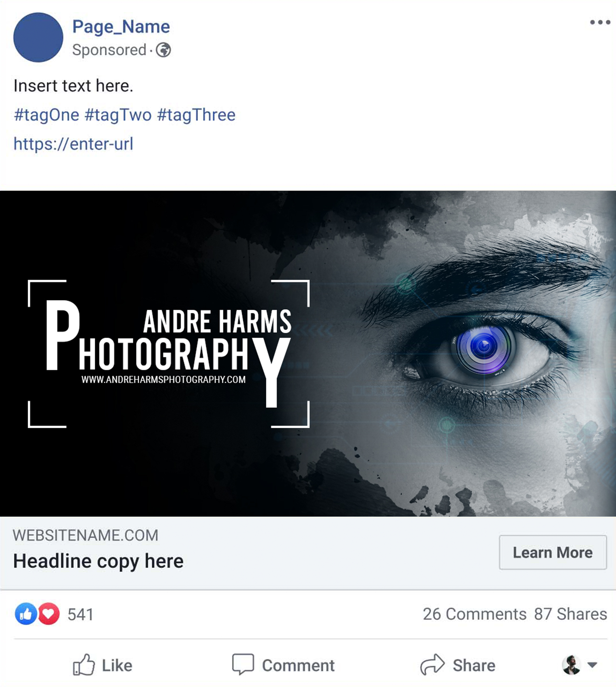616x687 pixels.
Task: Click the Headline copy here title
Action: click(98, 561)
